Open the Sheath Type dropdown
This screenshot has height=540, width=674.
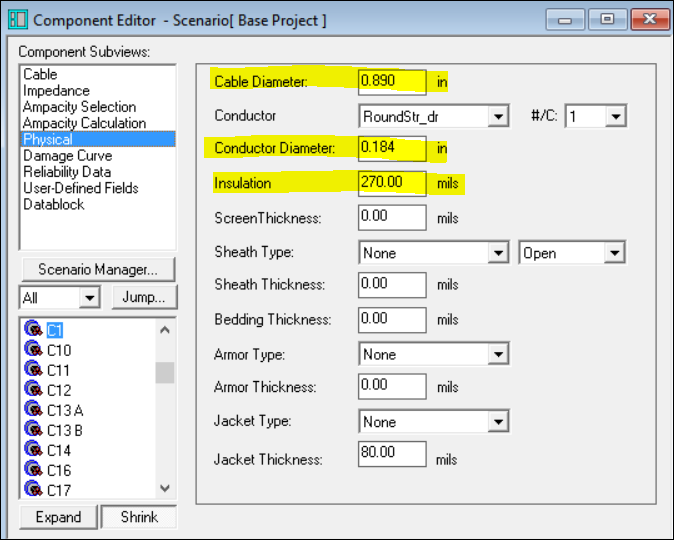click(x=498, y=254)
